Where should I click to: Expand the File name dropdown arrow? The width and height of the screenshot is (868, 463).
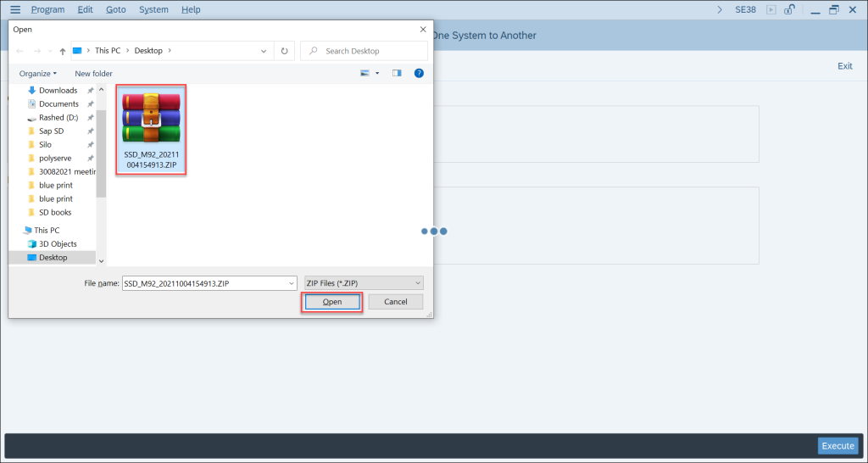click(x=292, y=283)
